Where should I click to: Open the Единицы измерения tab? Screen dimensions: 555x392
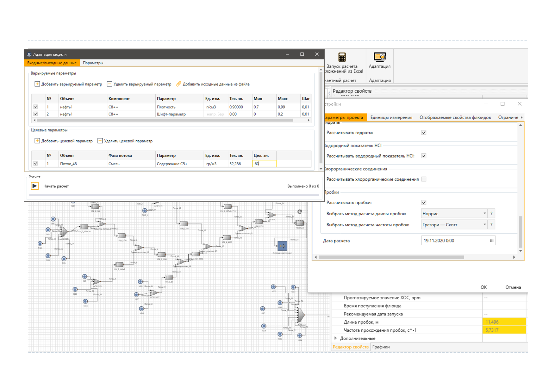(391, 117)
